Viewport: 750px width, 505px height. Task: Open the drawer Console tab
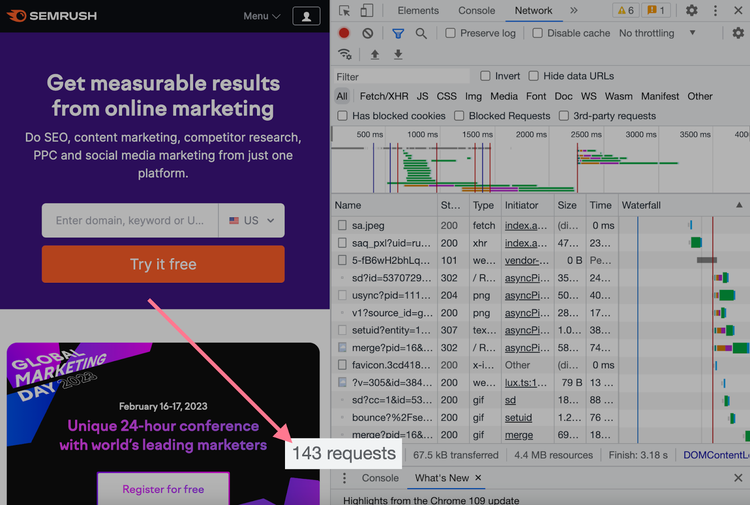coord(380,478)
